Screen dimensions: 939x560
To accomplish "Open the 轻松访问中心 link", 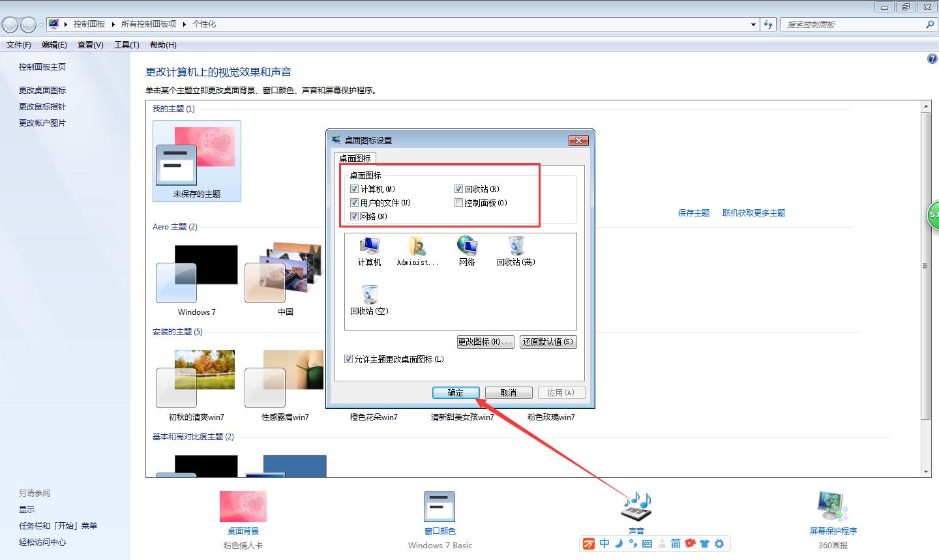I will point(42,542).
